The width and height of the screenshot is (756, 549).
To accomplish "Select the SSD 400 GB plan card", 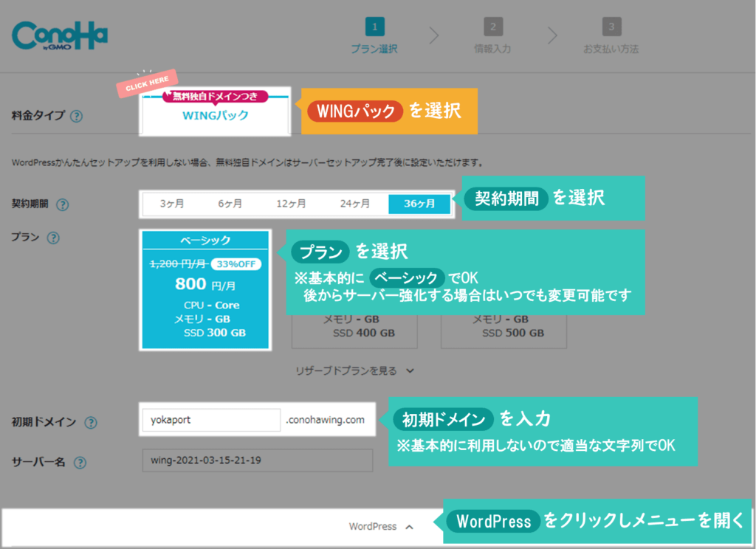I will 354,331.
